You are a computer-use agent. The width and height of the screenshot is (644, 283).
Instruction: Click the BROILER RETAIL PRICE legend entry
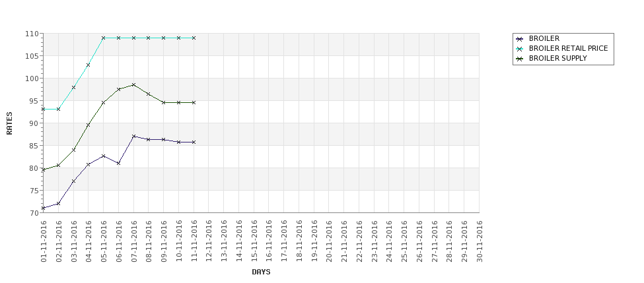click(562, 48)
